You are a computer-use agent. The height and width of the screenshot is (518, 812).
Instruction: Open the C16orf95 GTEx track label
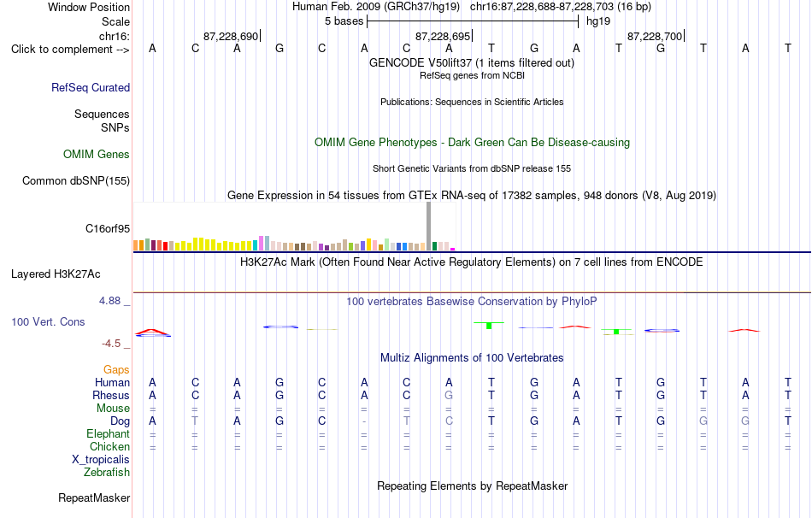(107, 228)
